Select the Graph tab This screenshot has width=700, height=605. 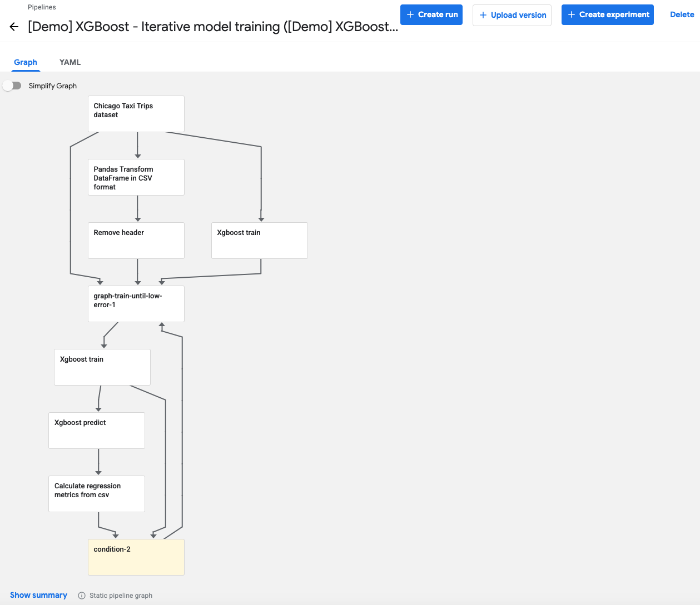click(x=26, y=62)
